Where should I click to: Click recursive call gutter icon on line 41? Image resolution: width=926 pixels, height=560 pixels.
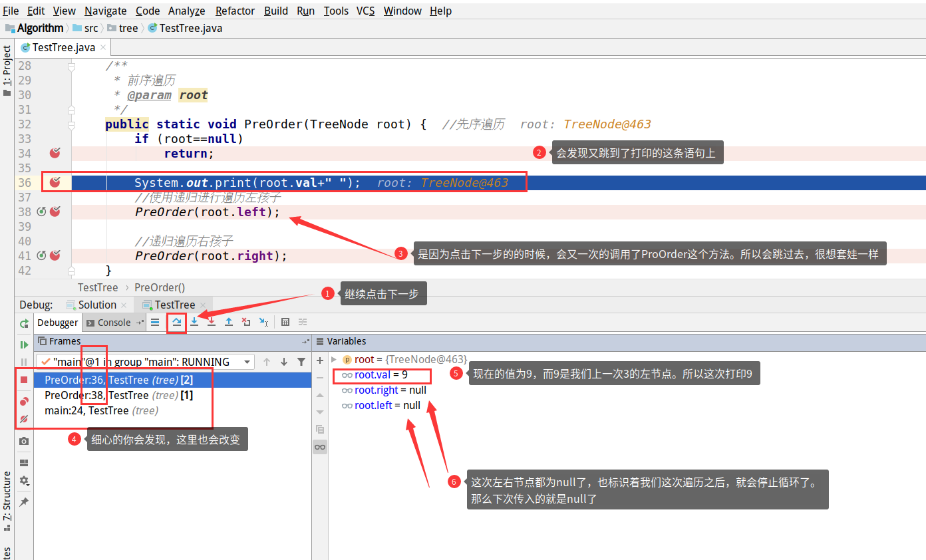41,255
